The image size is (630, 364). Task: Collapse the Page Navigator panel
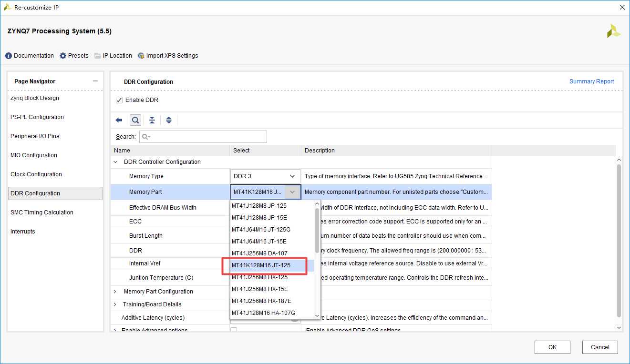[95, 81]
